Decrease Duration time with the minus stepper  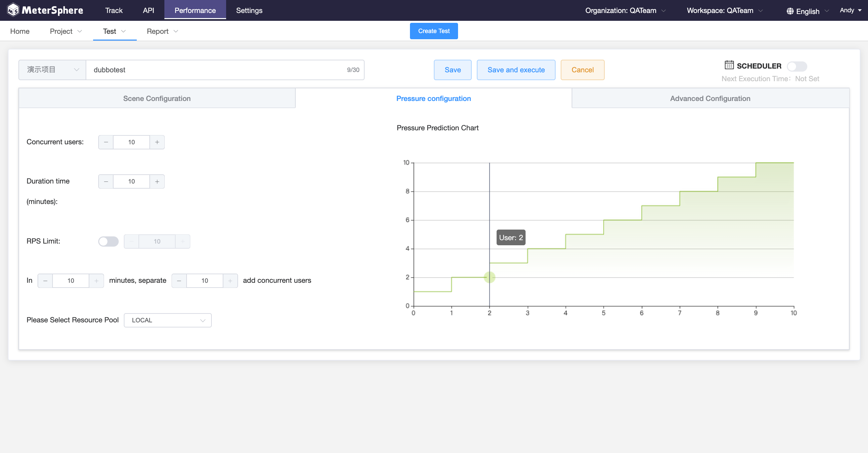click(x=106, y=181)
